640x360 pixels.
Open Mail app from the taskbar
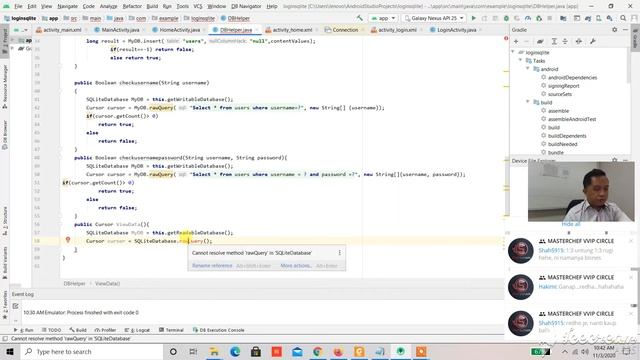click(297, 351)
